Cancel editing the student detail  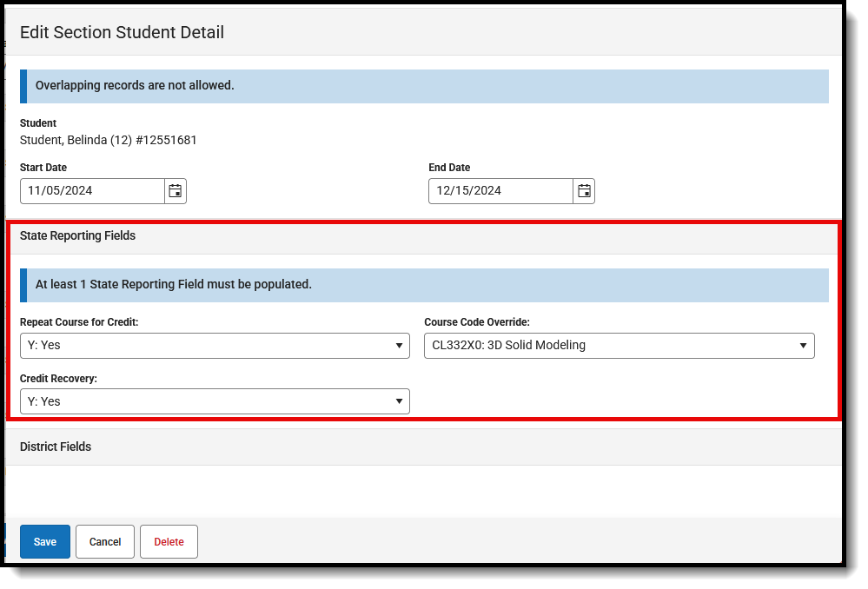point(104,540)
